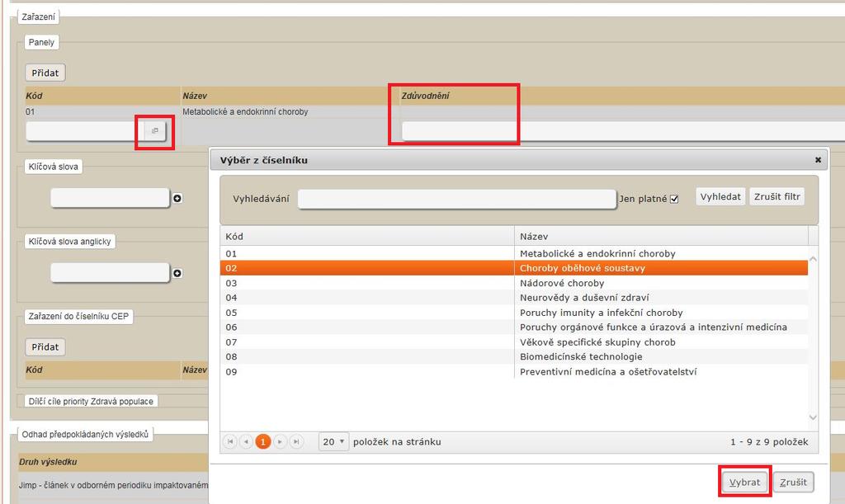Select row 03 Nádorové choroby
845x504 pixels.
[x=514, y=283]
